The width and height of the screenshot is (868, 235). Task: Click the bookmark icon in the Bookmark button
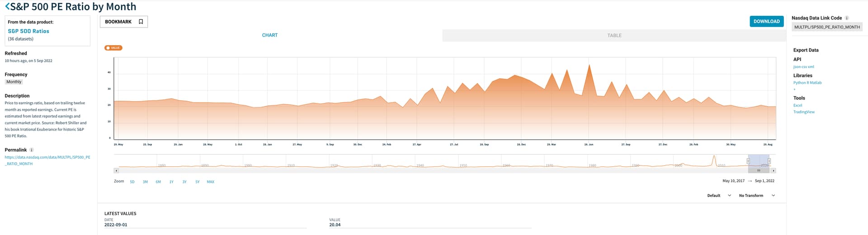click(x=141, y=22)
